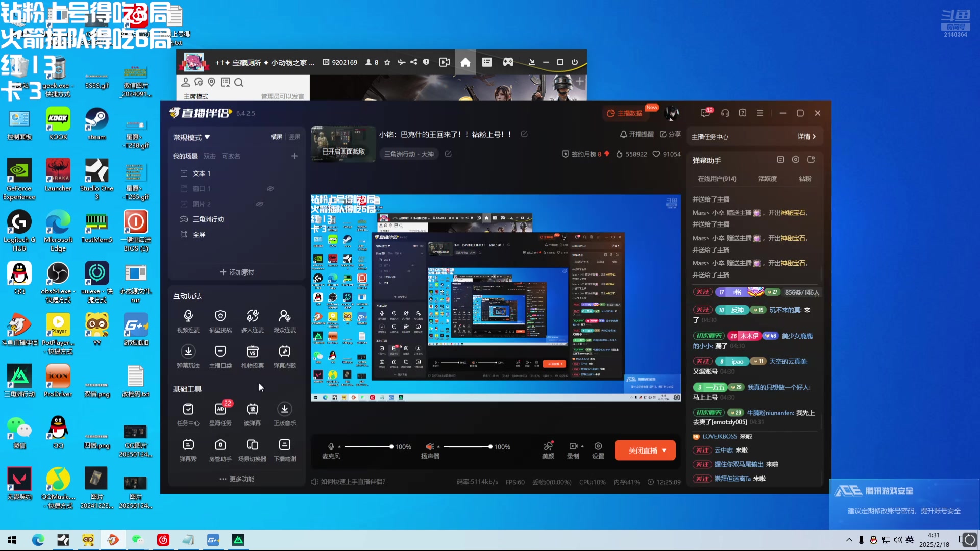Viewport: 980px width, 551px height.
Task: Enable 读弹幕 read danmaku tool
Action: pyautogui.click(x=253, y=414)
